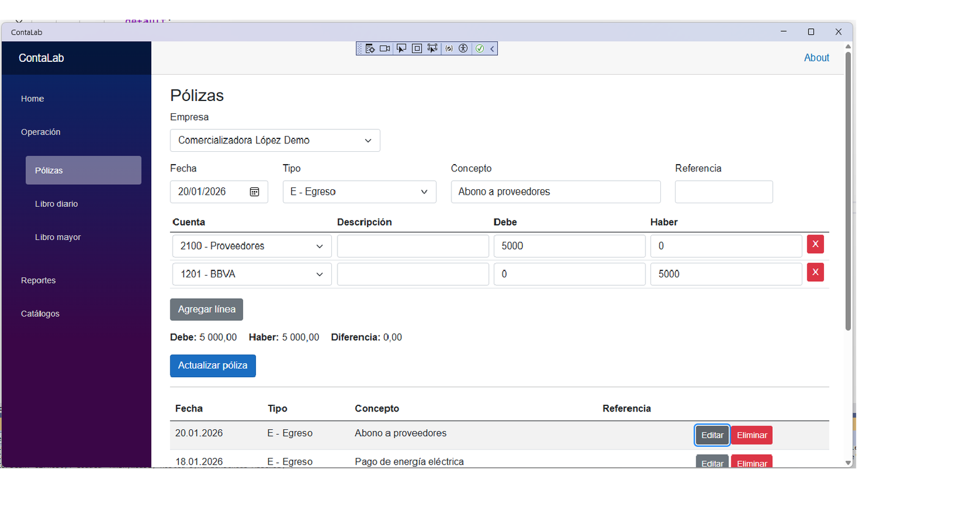
Task: Click the track focused element debug icon
Action: [432, 48]
